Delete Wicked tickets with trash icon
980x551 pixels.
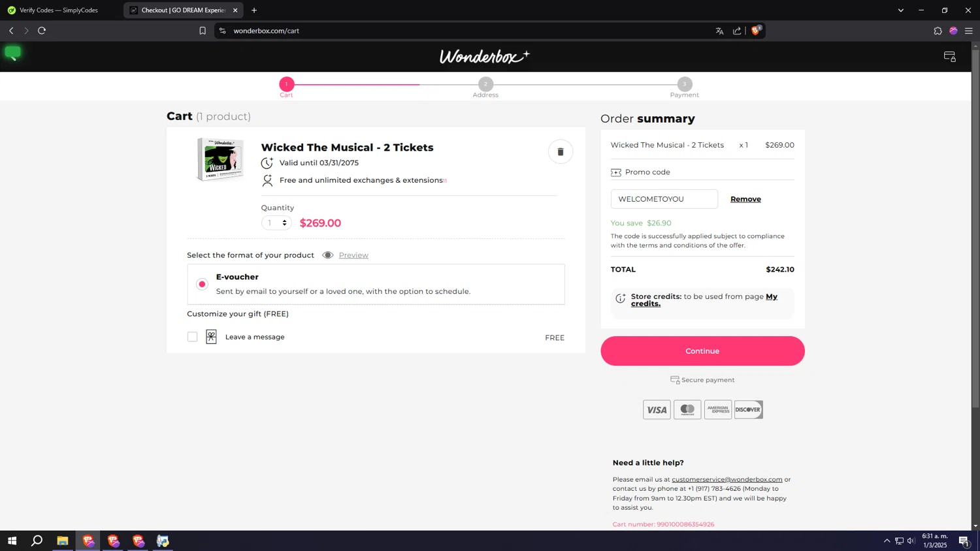(x=560, y=151)
